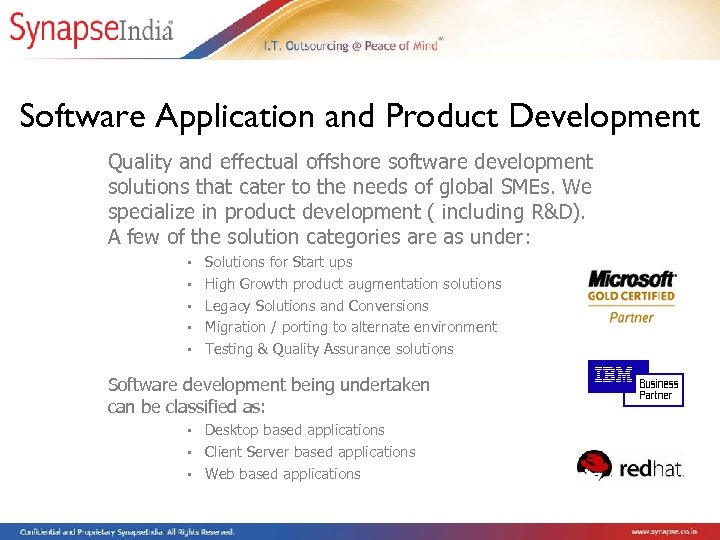Select the bullet 'Desktop based applications'
This screenshot has height=540, width=720.
click(294, 430)
